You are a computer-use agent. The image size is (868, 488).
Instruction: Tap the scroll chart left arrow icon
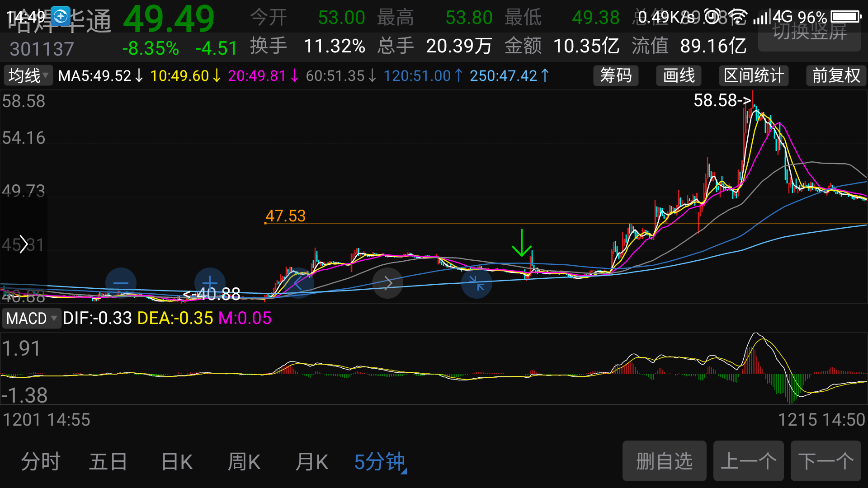298,283
